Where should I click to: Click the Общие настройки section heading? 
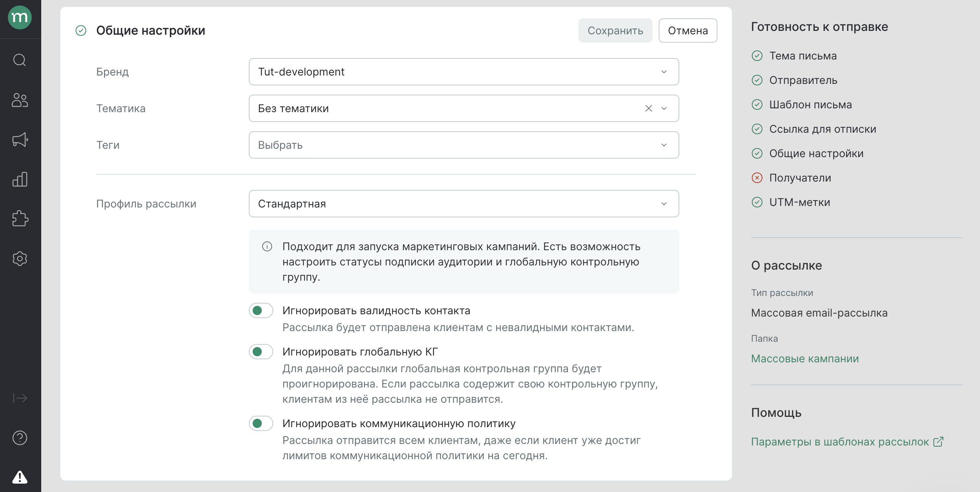[x=151, y=31]
